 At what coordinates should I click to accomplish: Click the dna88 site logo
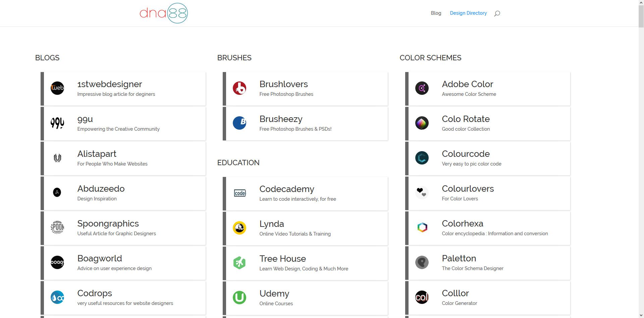(x=163, y=13)
